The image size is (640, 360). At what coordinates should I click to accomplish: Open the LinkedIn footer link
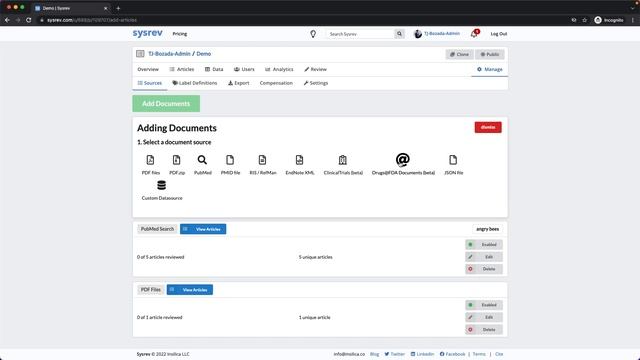(x=422, y=354)
